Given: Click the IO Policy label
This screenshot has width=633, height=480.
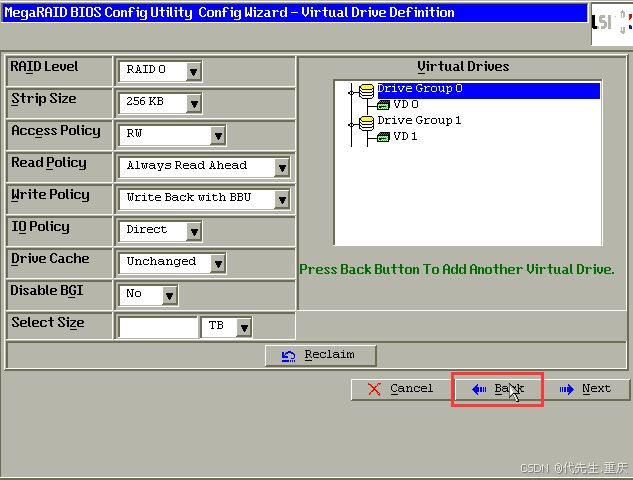Looking at the screenshot, I should pos(40,227).
